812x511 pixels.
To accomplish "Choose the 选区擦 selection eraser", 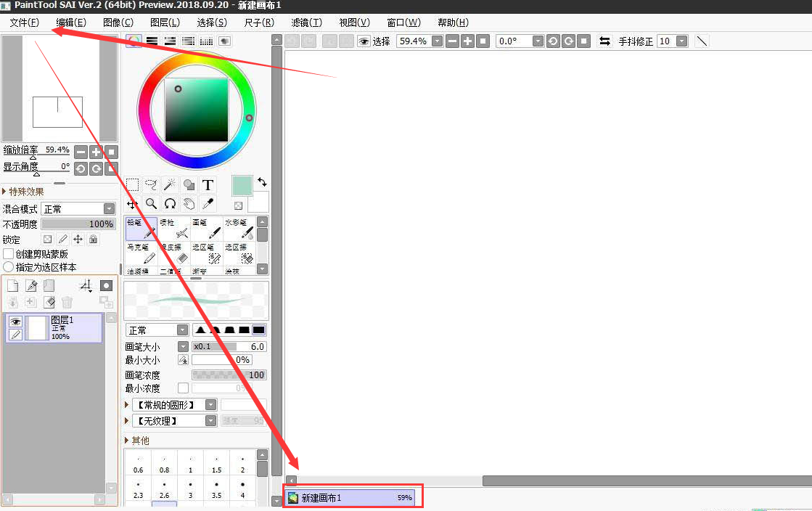I will click(x=239, y=253).
